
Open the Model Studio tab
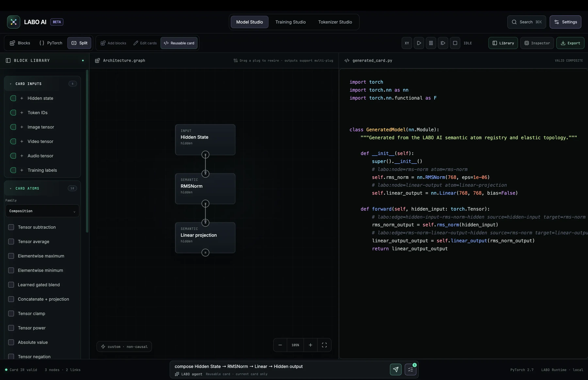click(250, 22)
